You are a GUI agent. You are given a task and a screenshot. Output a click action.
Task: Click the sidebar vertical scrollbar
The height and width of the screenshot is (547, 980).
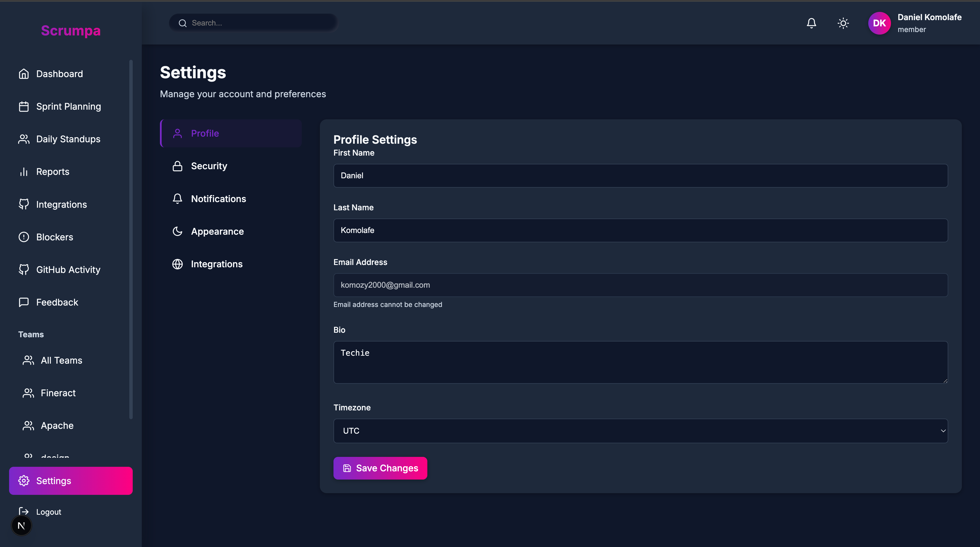tap(131, 239)
